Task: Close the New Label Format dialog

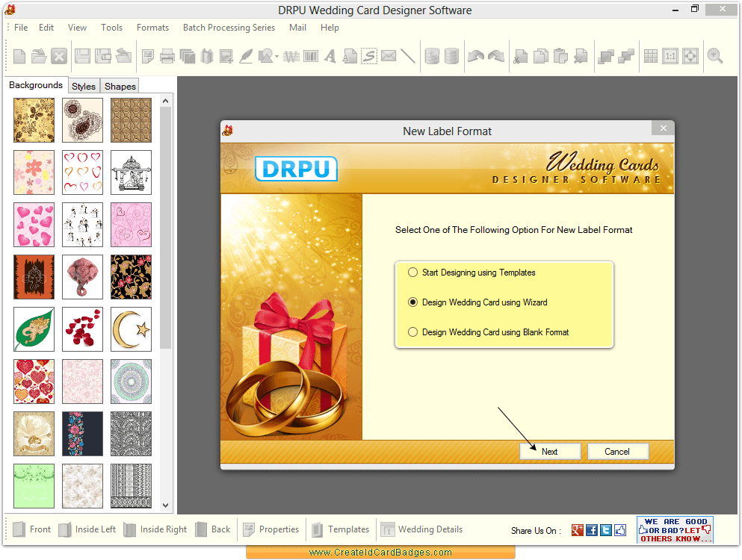Action: pyautogui.click(x=663, y=128)
